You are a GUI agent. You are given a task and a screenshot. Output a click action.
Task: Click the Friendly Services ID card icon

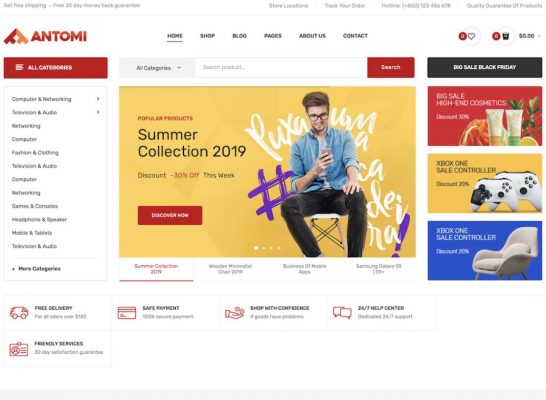click(x=19, y=349)
